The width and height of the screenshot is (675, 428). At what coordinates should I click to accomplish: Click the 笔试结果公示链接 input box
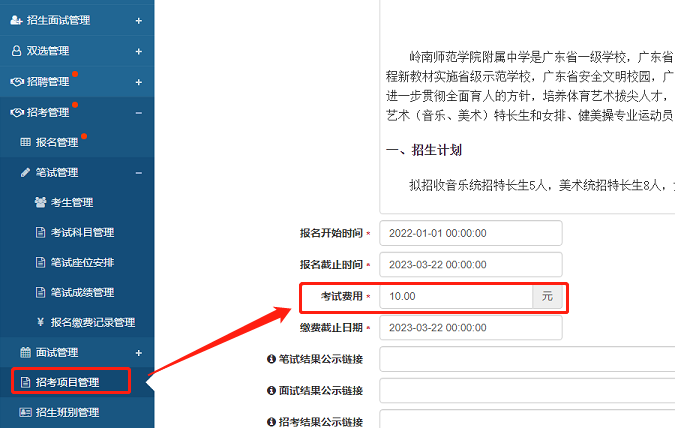[x=525, y=359]
